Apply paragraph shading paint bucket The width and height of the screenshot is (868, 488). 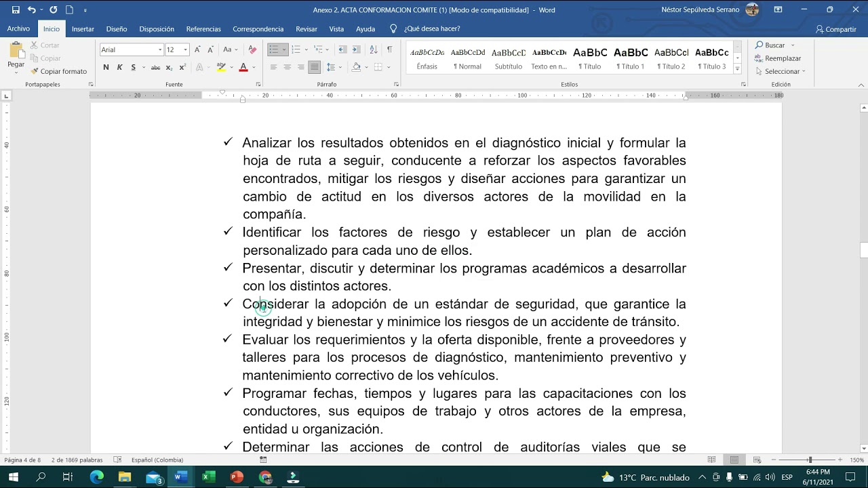click(356, 67)
